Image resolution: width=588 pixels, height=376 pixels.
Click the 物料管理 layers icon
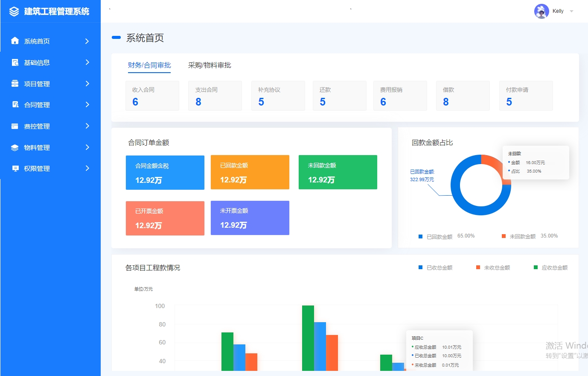pos(15,147)
